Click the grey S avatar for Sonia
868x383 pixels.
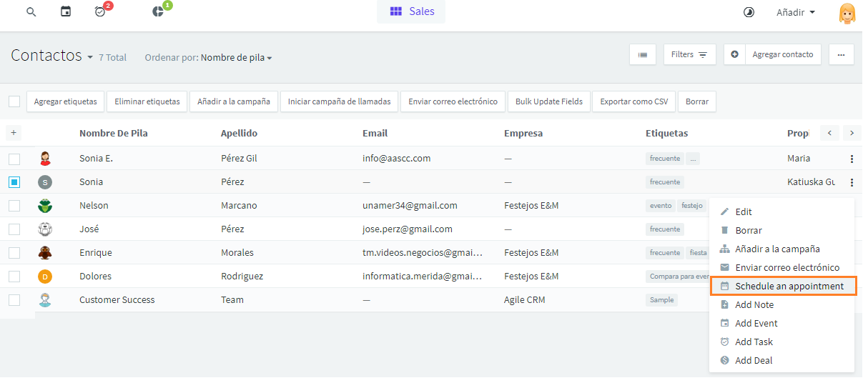pos(45,182)
